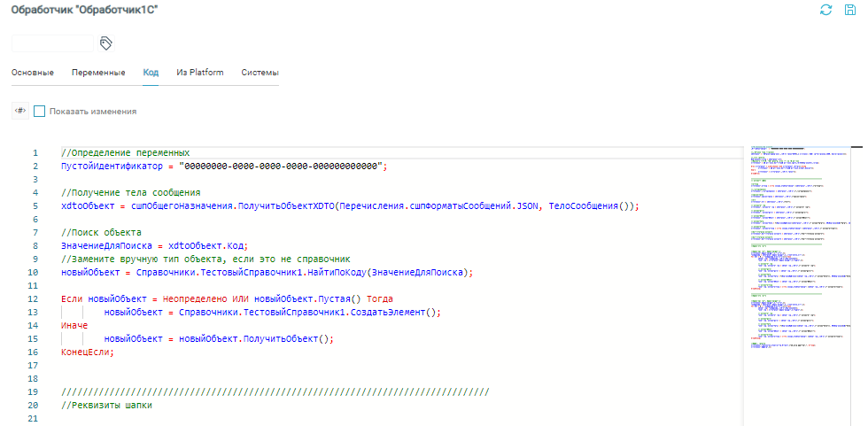Click the comment //Реквизиты шапки
Viewport: 868px width, 426px height.
106,406
